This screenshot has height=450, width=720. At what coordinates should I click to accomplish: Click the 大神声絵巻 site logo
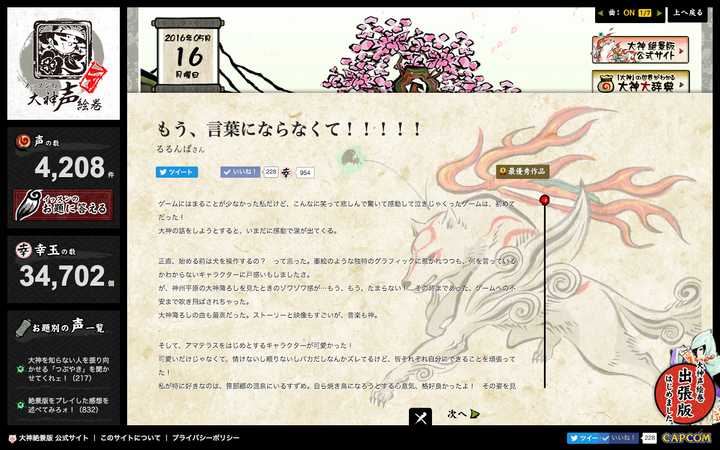(x=63, y=63)
